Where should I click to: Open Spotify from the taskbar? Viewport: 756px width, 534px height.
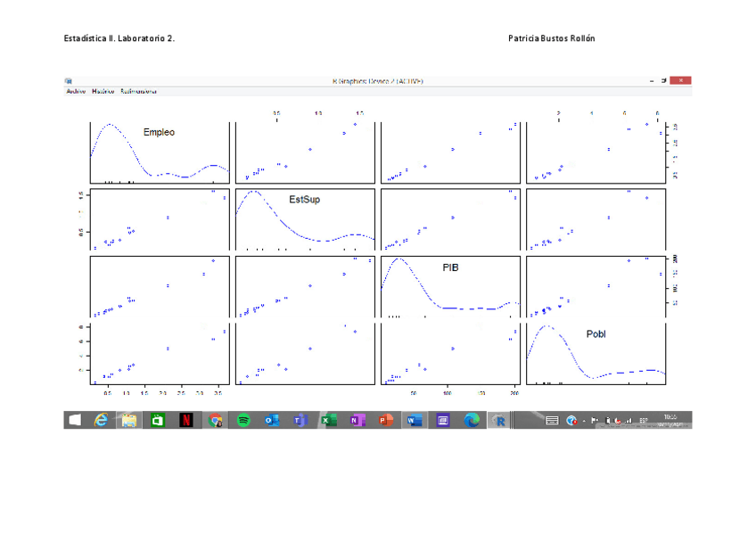coord(243,420)
